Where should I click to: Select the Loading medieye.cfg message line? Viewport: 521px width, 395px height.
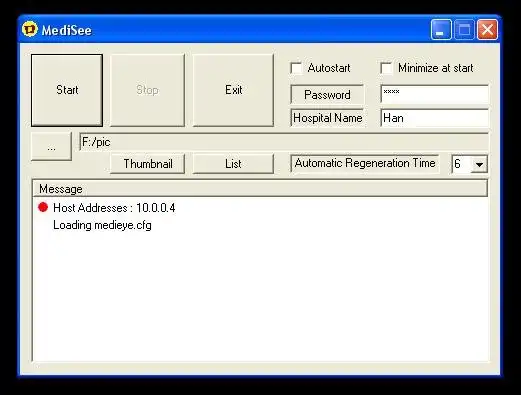point(102,225)
